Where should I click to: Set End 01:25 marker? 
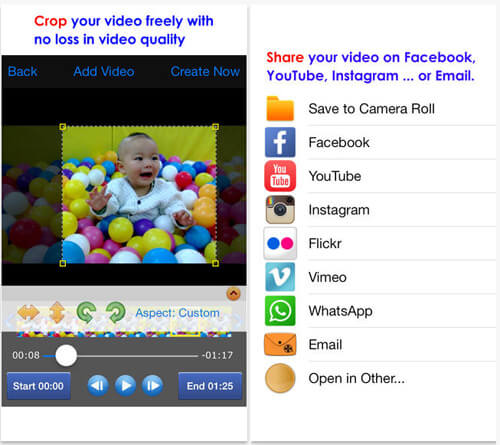pos(210,386)
